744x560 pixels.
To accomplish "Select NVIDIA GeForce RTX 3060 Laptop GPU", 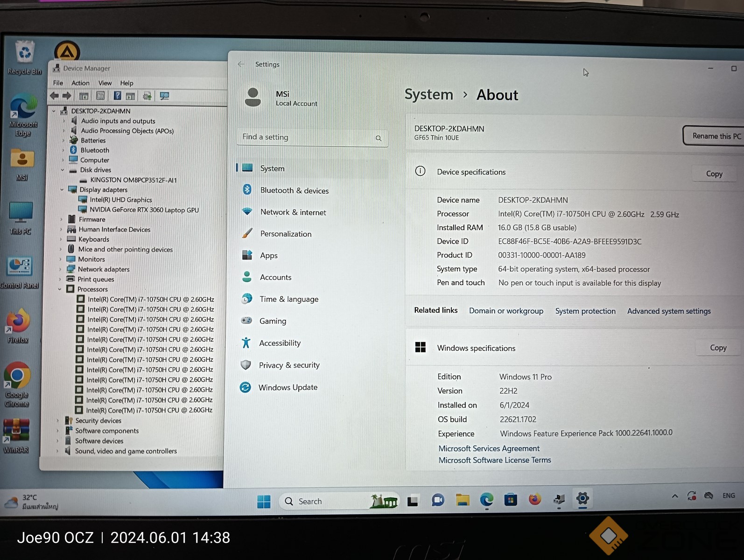I will [x=144, y=210].
